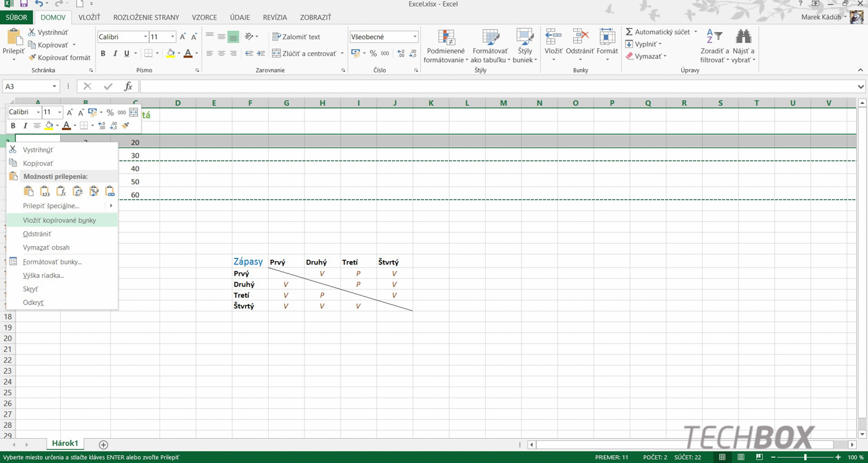Image resolution: width=868 pixels, height=463 pixels.
Task: Click zoom slider handle in status bar
Action: coord(805,457)
